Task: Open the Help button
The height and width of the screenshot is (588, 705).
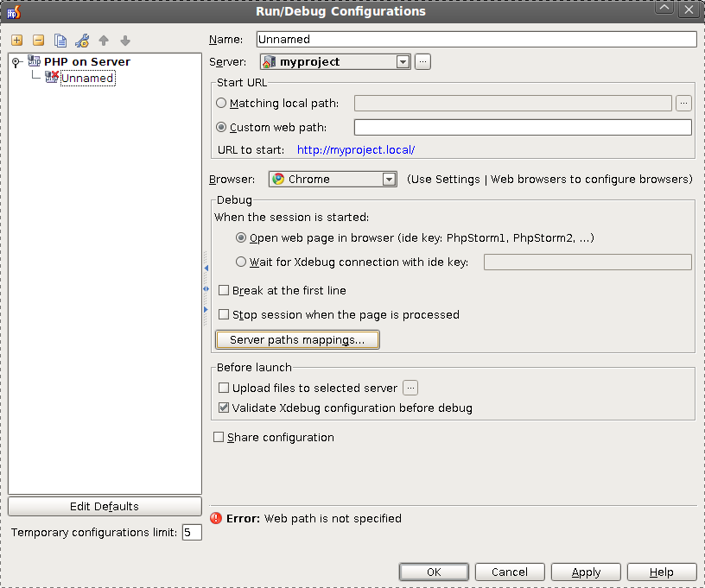Action: tap(662, 572)
